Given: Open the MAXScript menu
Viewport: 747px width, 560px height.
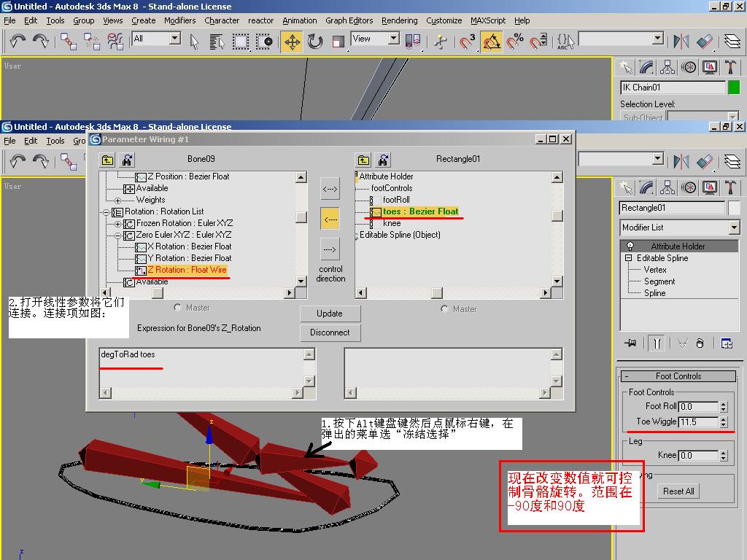Looking at the screenshot, I should point(488,20).
